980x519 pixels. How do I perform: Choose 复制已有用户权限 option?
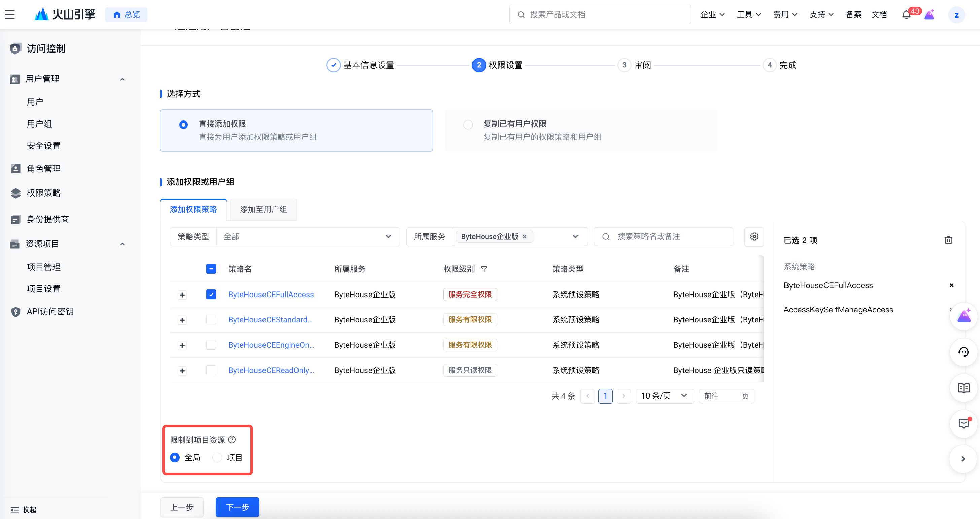[x=468, y=125]
